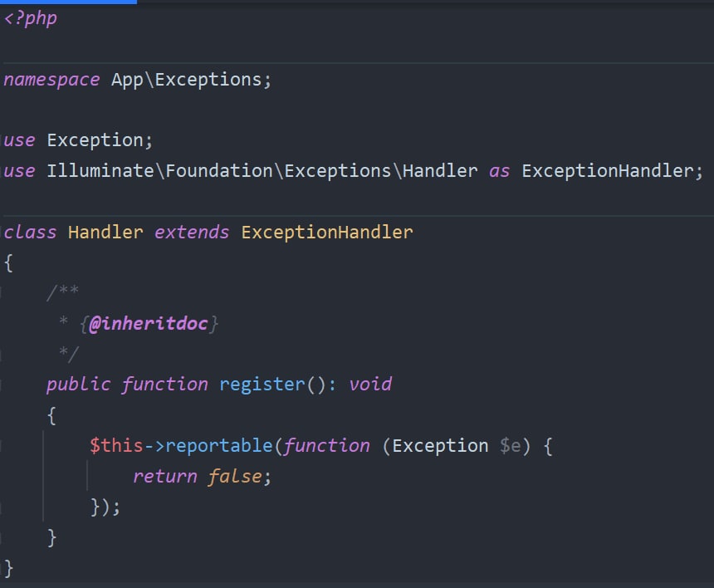Click the 'Handler' class name
The height and width of the screenshot is (588, 714).
tap(105, 233)
